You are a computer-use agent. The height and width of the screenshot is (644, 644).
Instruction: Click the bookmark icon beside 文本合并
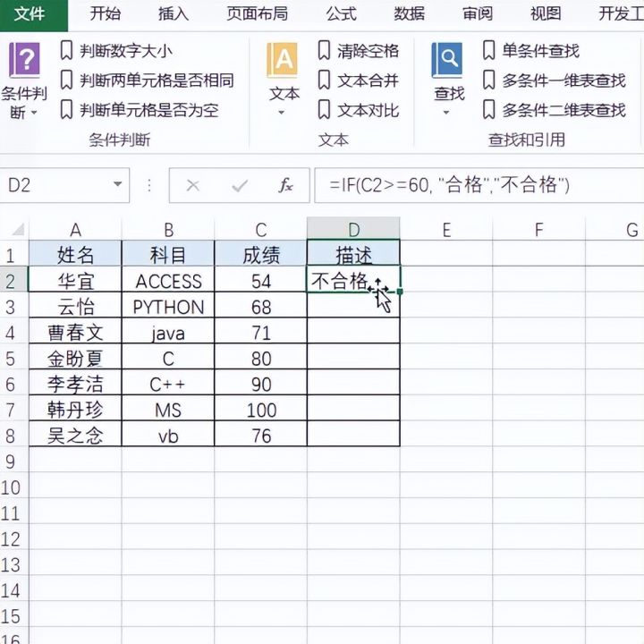(324, 80)
